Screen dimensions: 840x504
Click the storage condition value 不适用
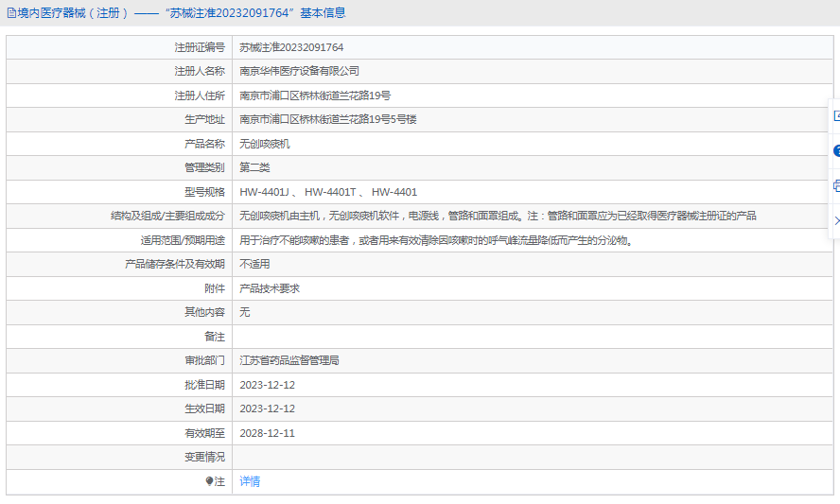point(254,264)
